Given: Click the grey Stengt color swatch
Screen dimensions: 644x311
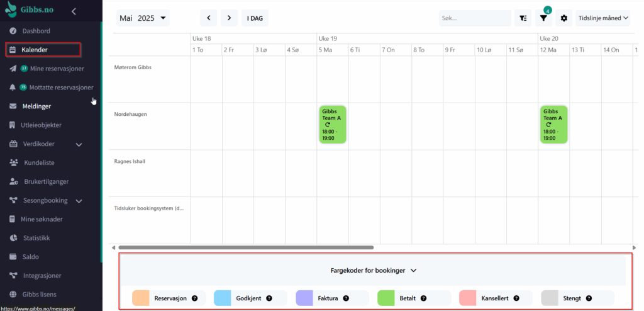Looking at the screenshot, I should point(550,298).
